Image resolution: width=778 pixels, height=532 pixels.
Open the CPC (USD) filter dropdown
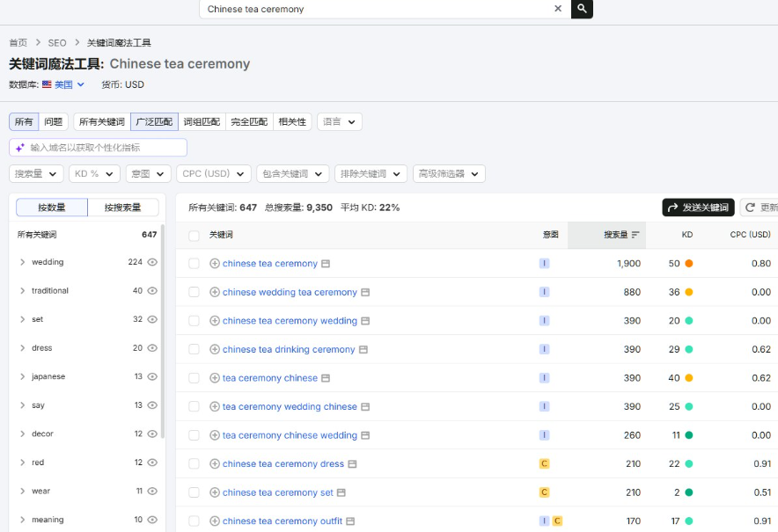[213, 173]
